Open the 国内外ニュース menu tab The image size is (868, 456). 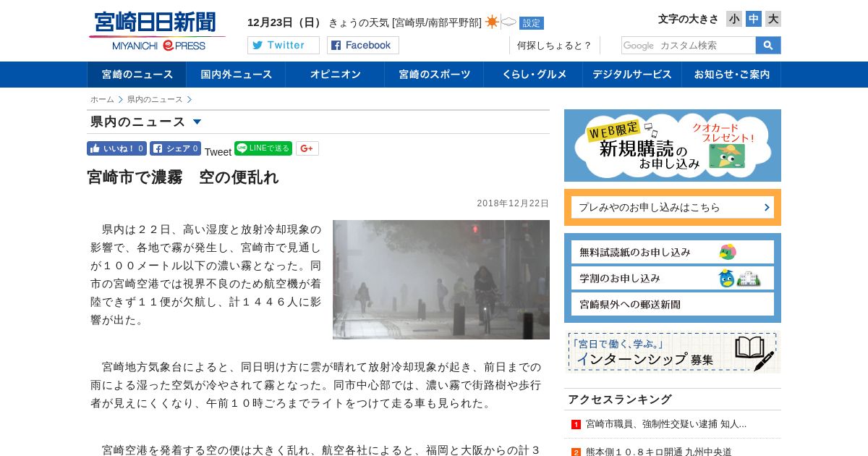click(x=237, y=75)
